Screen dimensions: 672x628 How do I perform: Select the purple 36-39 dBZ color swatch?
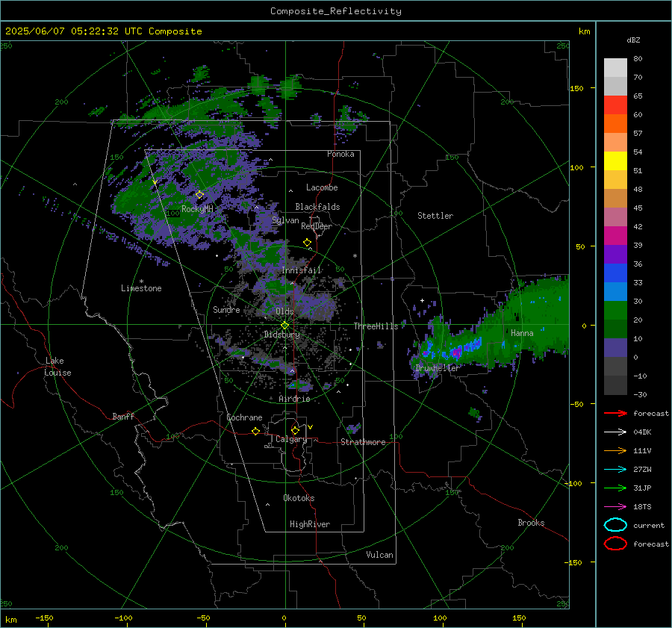tap(615, 255)
